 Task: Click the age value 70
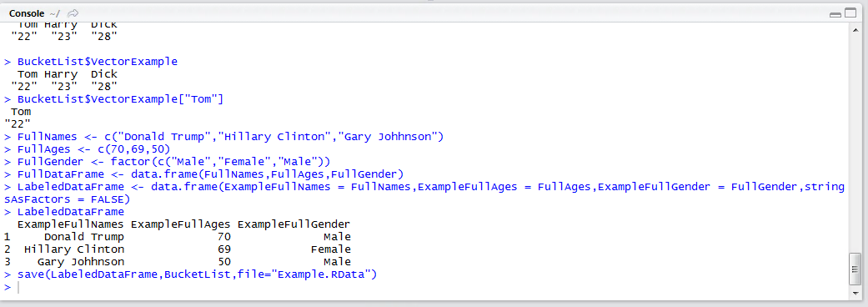tap(224, 237)
